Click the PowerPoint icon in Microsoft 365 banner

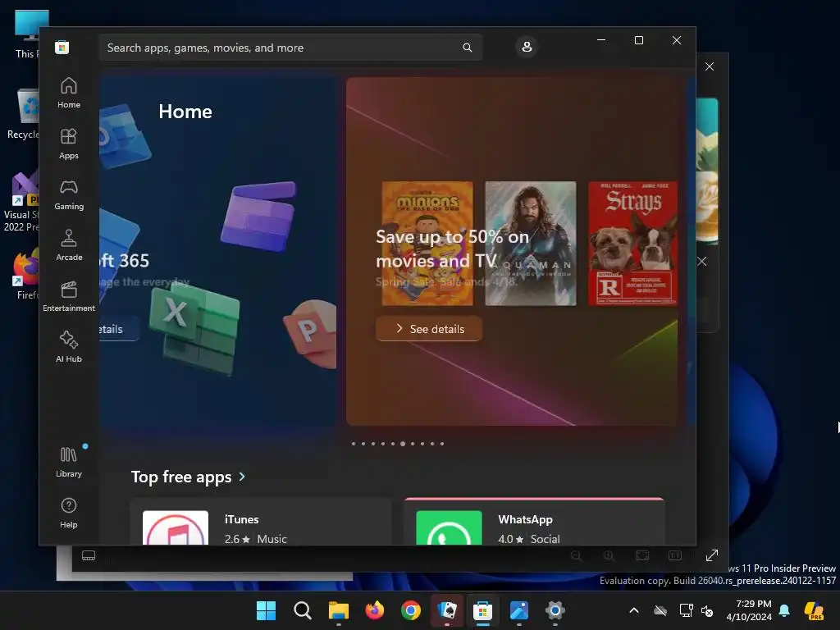coord(311,333)
